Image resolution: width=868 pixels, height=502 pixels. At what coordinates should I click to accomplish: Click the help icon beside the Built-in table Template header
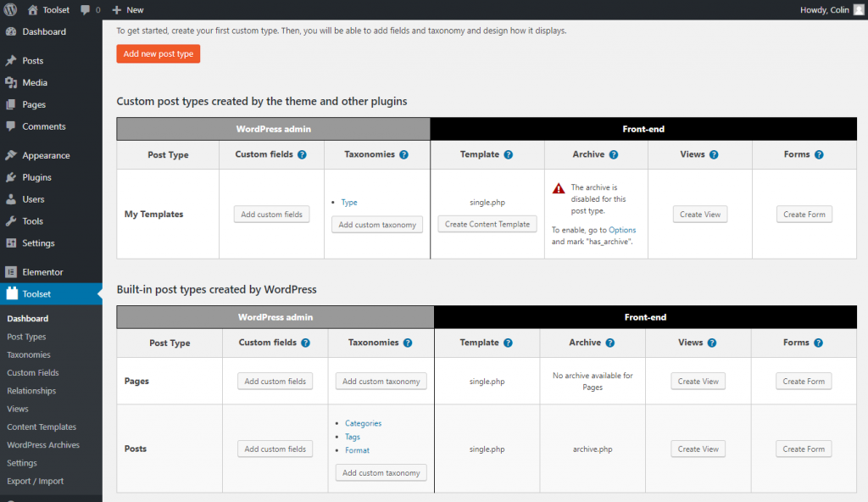[509, 343]
